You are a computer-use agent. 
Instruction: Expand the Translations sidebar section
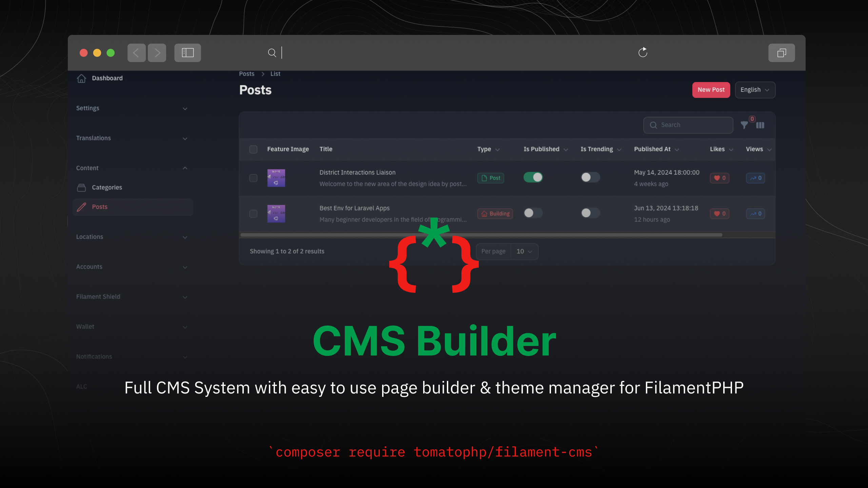pyautogui.click(x=131, y=138)
